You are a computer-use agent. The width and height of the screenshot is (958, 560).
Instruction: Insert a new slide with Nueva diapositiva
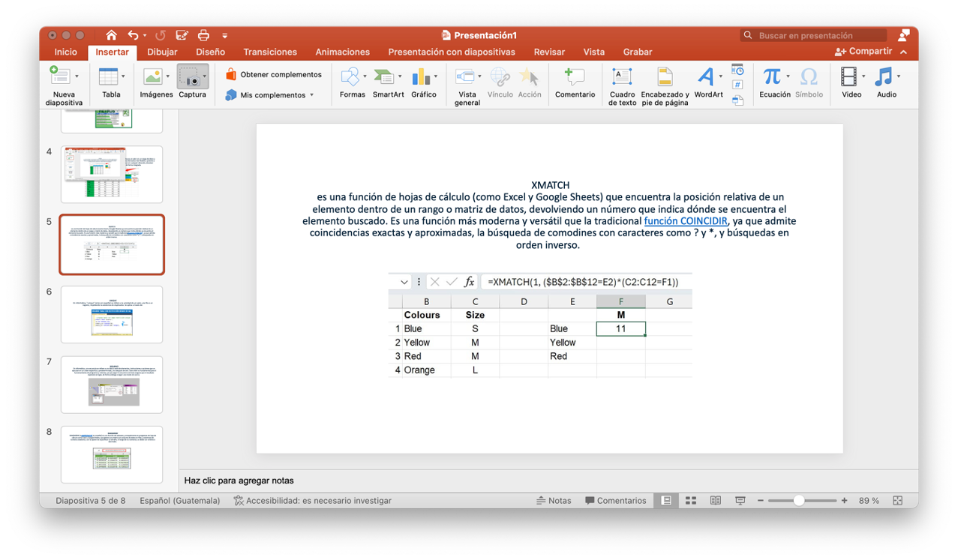[x=60, y=77]
